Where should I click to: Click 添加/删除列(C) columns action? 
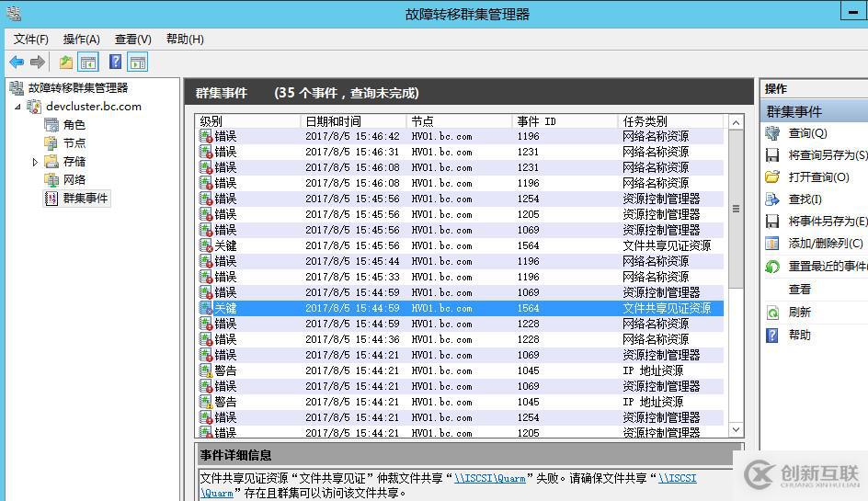(825, 244)
